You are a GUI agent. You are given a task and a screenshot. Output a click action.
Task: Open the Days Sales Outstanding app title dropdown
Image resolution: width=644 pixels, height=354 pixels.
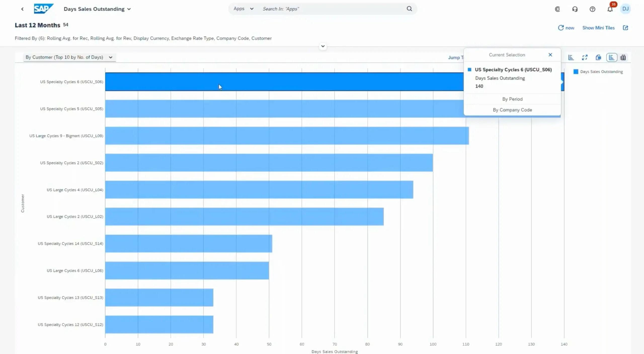(97, 9)
